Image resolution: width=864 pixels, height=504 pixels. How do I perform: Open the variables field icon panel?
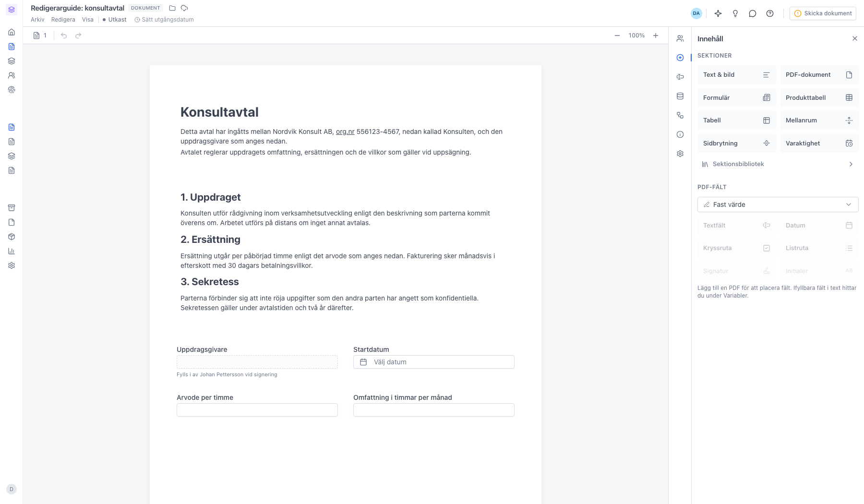[x=680, y=77]
